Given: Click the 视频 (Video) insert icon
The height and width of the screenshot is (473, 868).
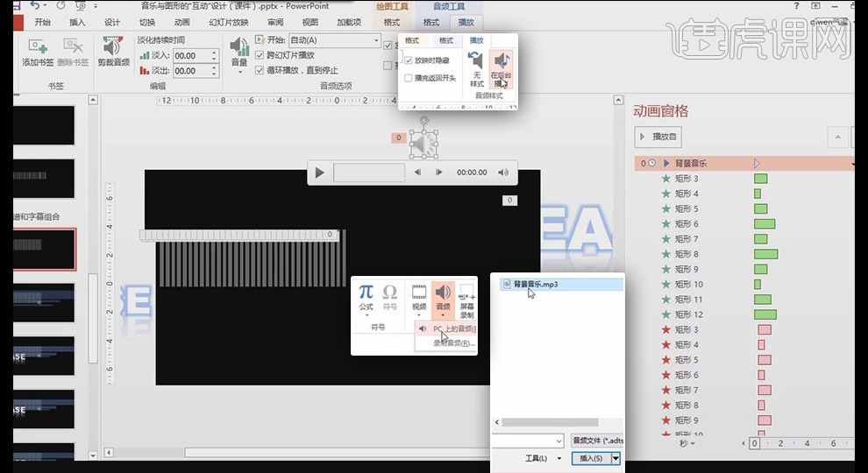Looking at the screenshot, I should 419,296.
